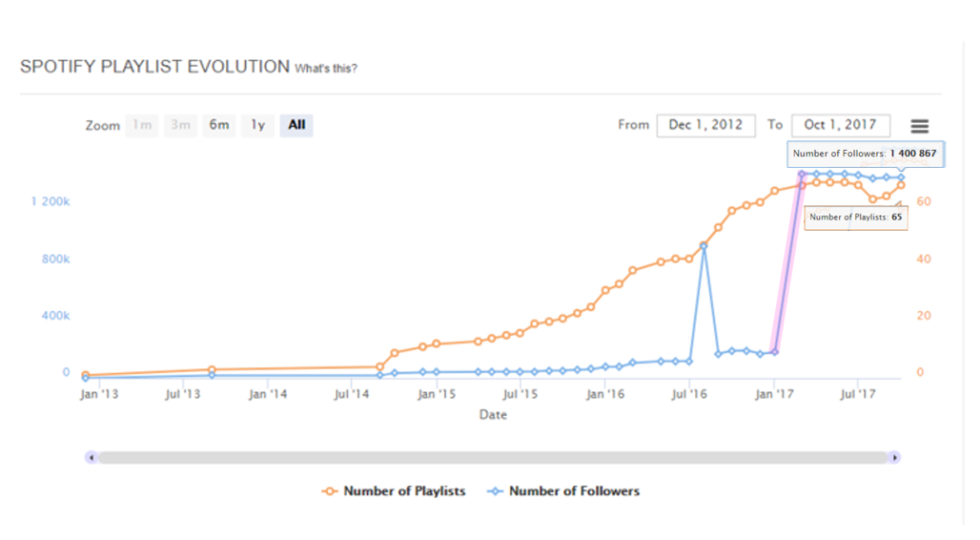This screenshot has width=980, height=540.
Task: Open the chart hamburger export menu
Action: coord(919,126)
